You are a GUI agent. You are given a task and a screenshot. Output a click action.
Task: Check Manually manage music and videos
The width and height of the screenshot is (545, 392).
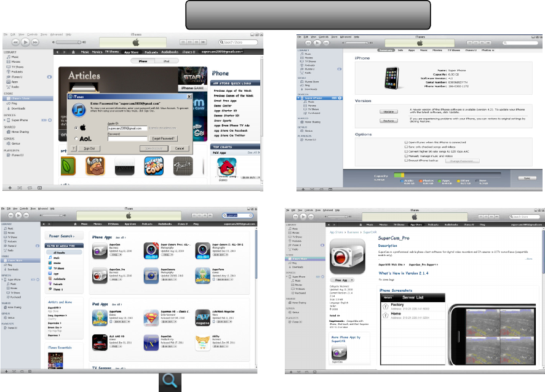tap(406, 156)
